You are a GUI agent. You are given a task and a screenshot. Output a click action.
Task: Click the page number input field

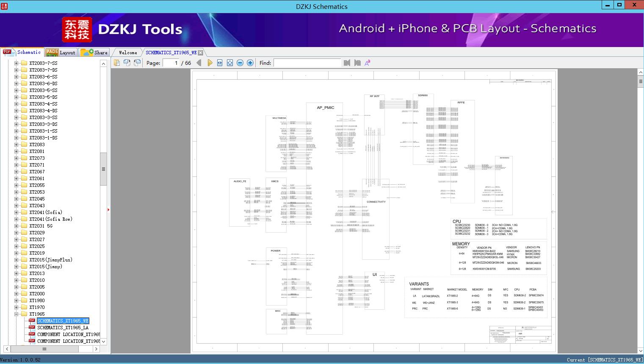[171, 63]
